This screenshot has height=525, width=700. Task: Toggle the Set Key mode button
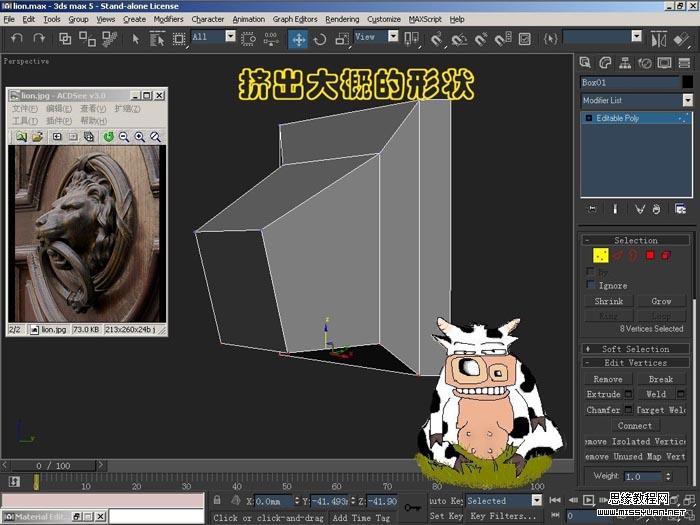(x=446, y=516)
